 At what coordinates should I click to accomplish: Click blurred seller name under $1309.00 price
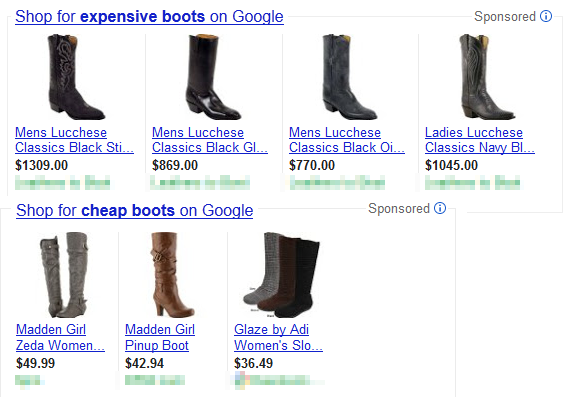pyautogui.click(x=63, y=183)
